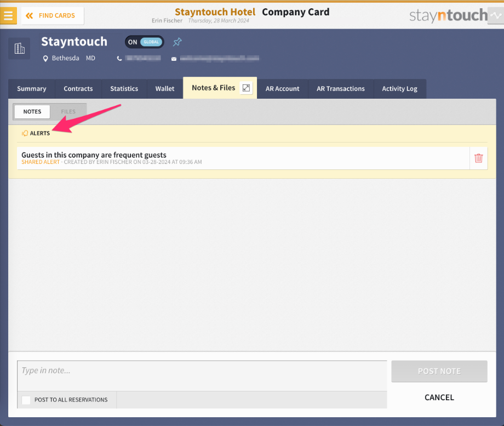Click the email envelope icon

tap(174, 59)
